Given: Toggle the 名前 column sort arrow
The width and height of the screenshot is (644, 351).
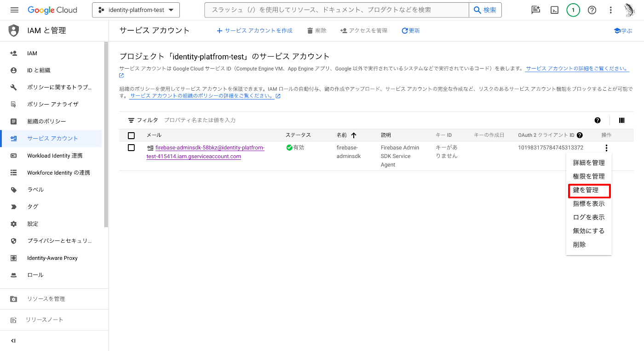Looking at the screenshot, I should [354, 135].
